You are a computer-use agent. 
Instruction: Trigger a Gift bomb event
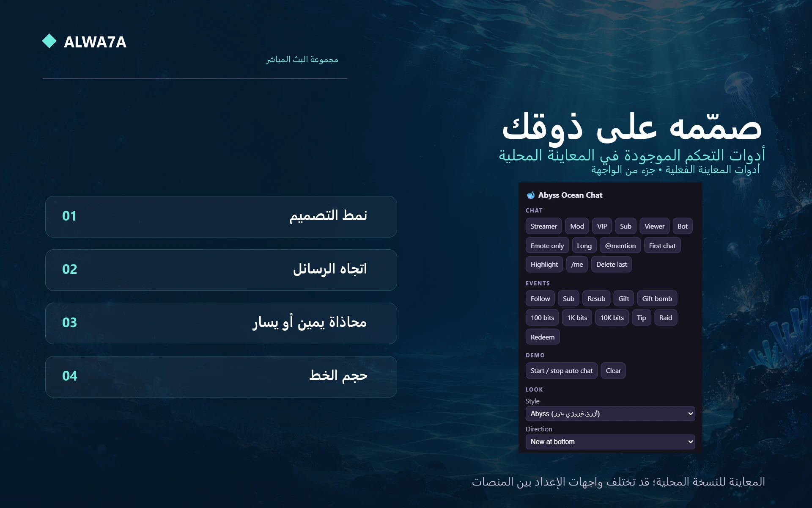[657, 298]
